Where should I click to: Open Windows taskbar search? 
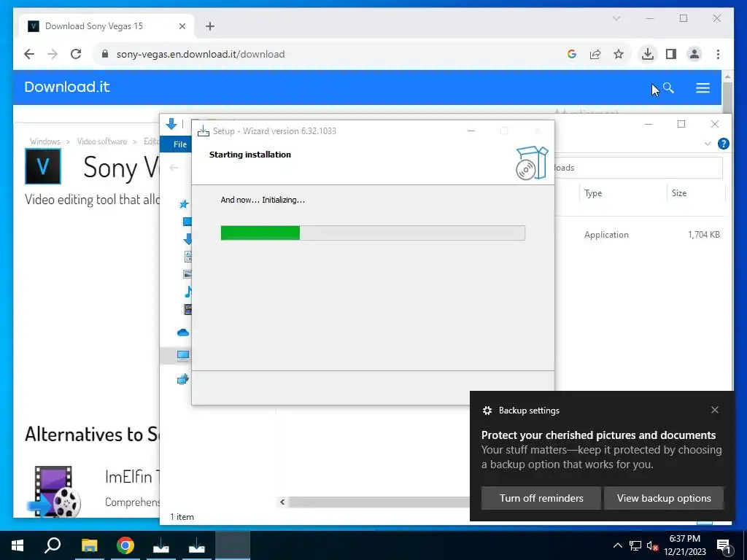click(53, 545)
